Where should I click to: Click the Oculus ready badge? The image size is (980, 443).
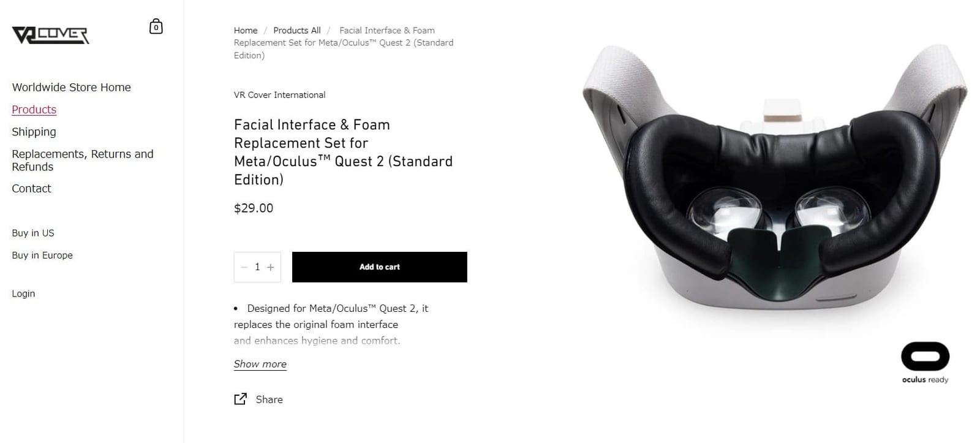click(x=925, y=362)
